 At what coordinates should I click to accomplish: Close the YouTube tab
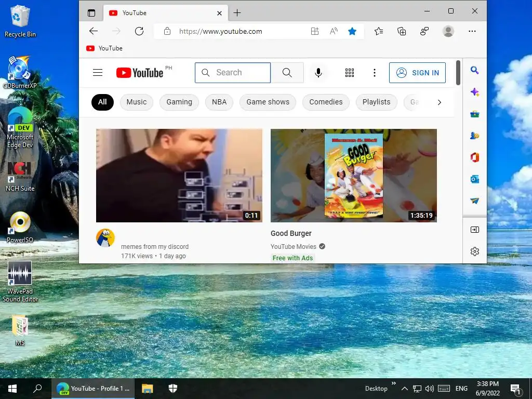(220, 13)
